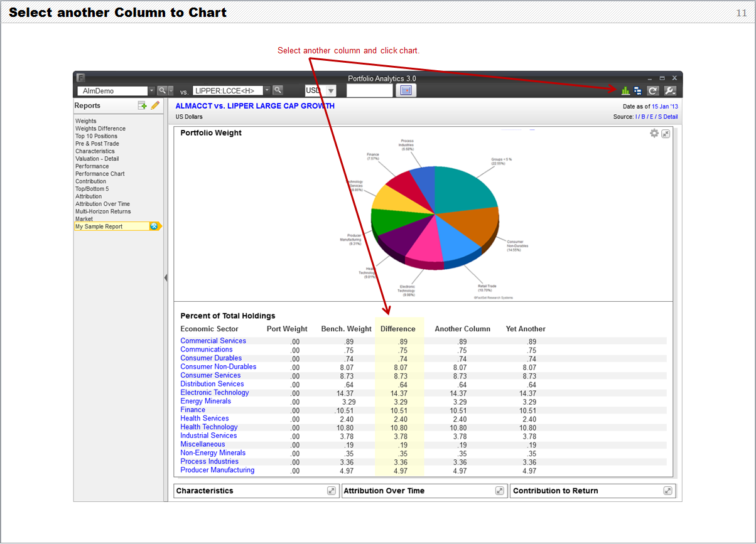Image resolution: width=756 pixels, height=544 pixels.
Task: Expand the Attribution Over Time tile
Action: click(500, 491)
